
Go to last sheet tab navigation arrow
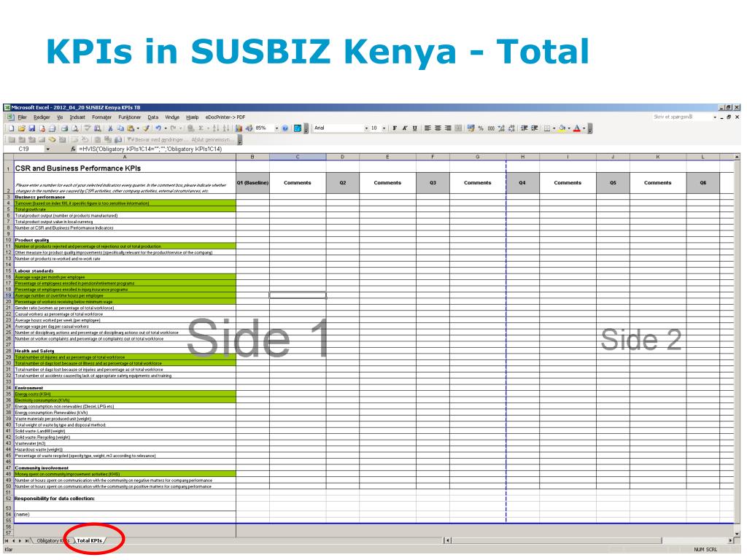(x=27, y=540)
